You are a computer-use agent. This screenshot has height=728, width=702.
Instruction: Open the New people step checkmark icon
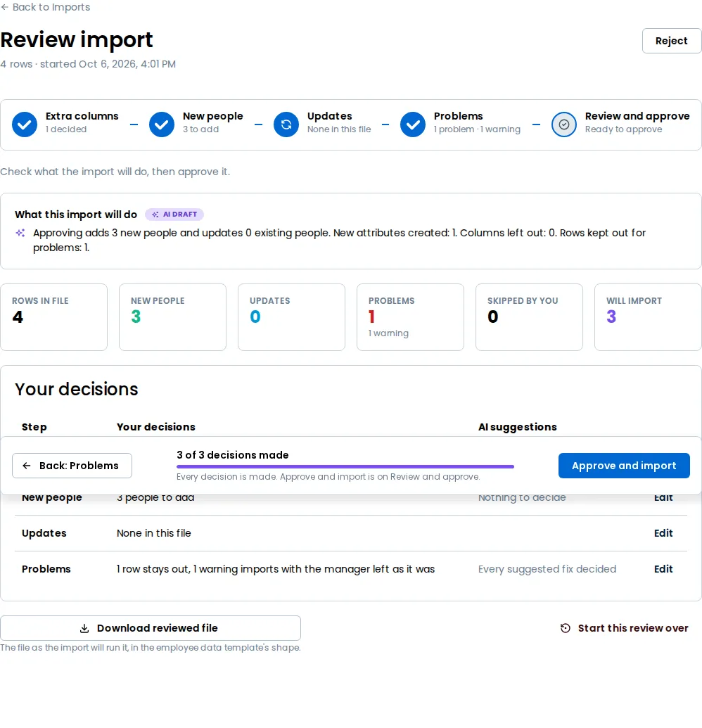pos(162,124)
